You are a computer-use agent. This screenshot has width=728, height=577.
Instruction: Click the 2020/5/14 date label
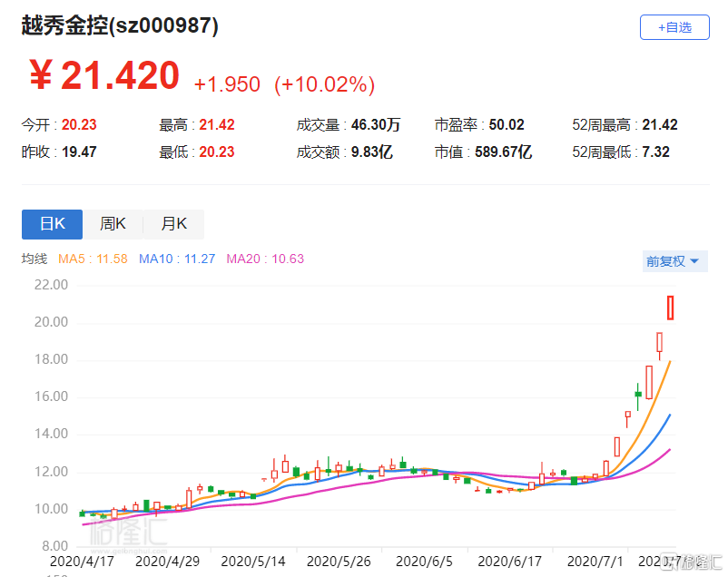coord(253,562)
